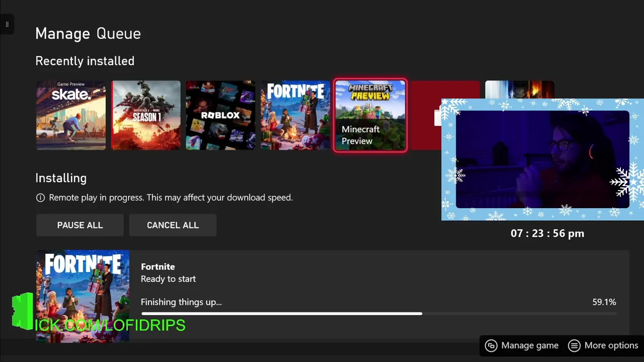Click the 'Ready to start' status text
The image size is (644, 362).
(x=169, y=279)
